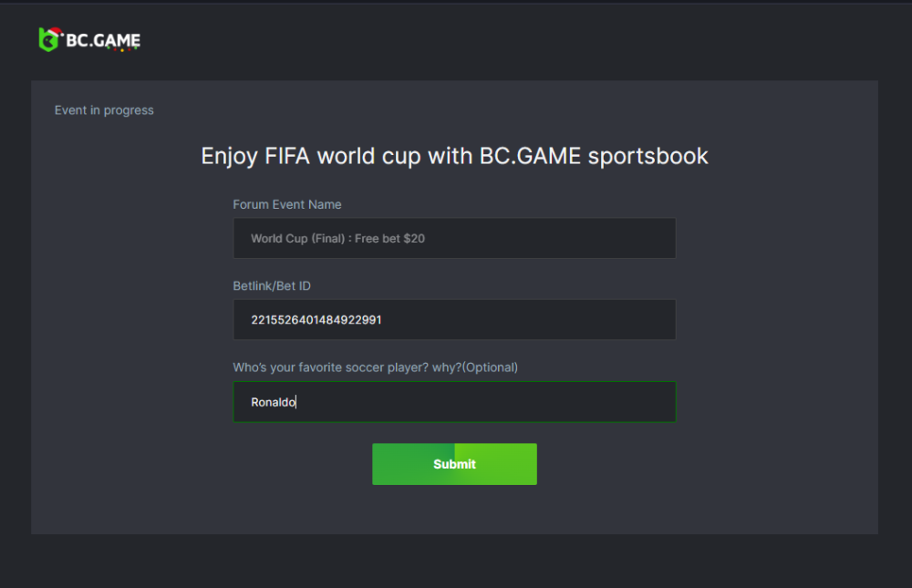Viewport: 912px width, 588px height.
Task: Focus the Betlink/Bet ID input field
Action: (x=454, y=319)
